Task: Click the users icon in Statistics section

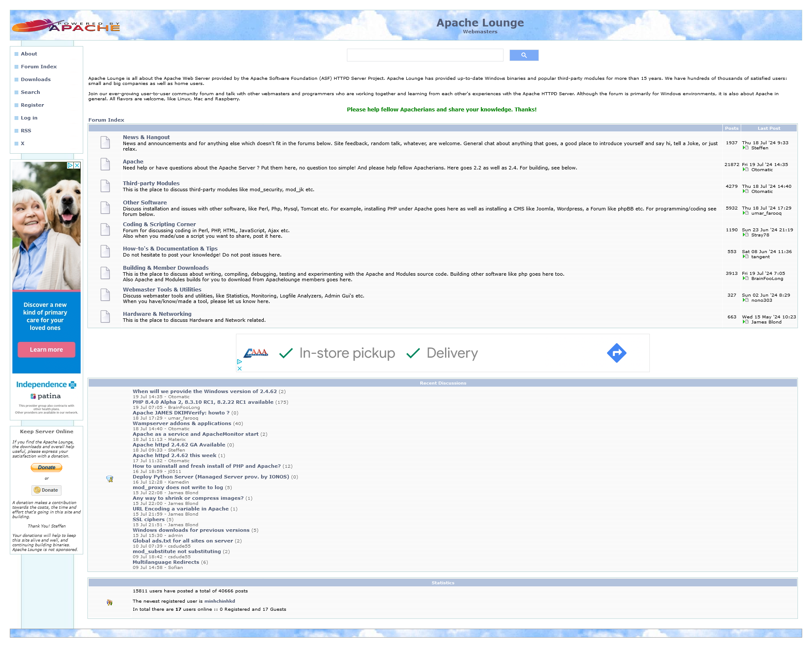Action: [x=110, y=602]
